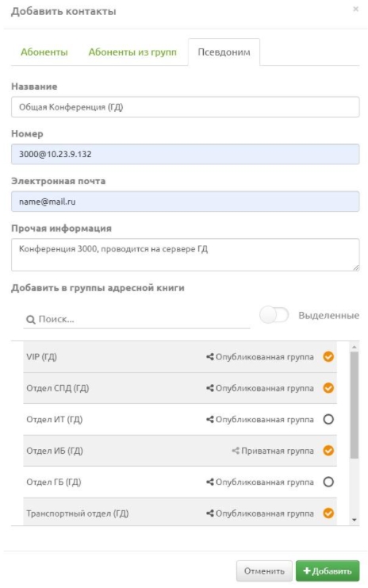Toggle the Выделенные switch
368x588 pixels.
pos(274,315)
